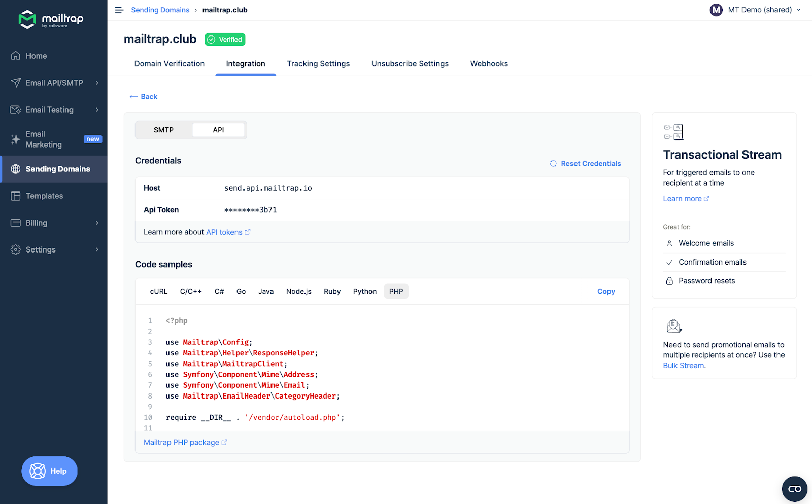
Task: Open the Webhooks tab
Action: 489,64
